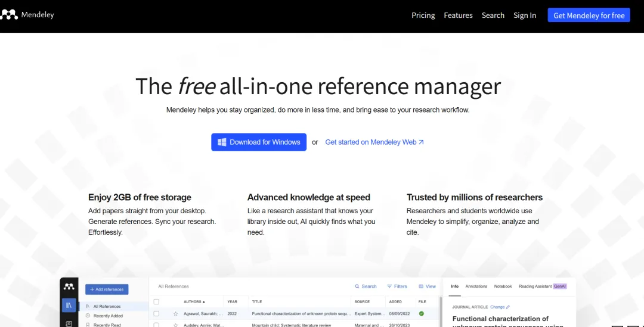This screenshot has width=644, height=327.
Task: Click Change link beside JOURNAL ARTICLE
Action: point(497,307)
